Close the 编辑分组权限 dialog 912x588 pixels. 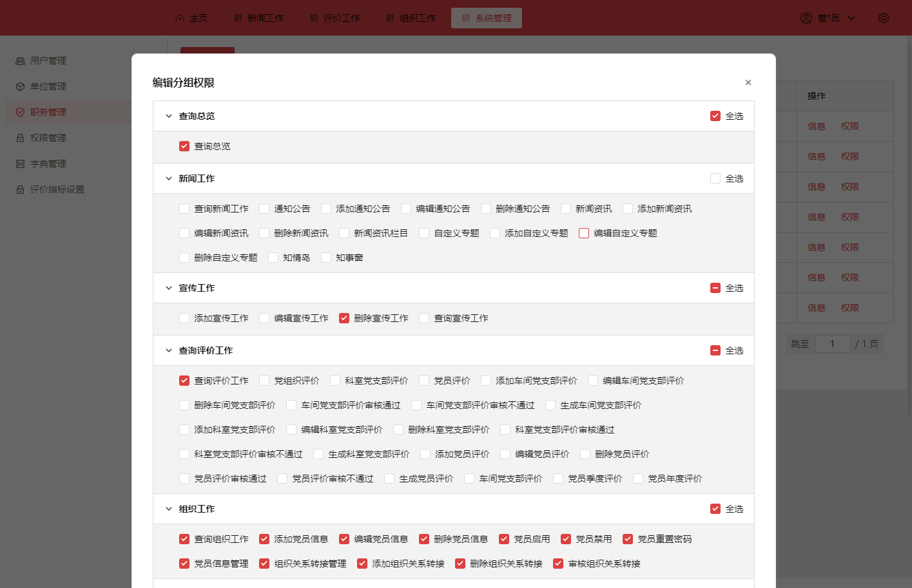tap(748, 82)
